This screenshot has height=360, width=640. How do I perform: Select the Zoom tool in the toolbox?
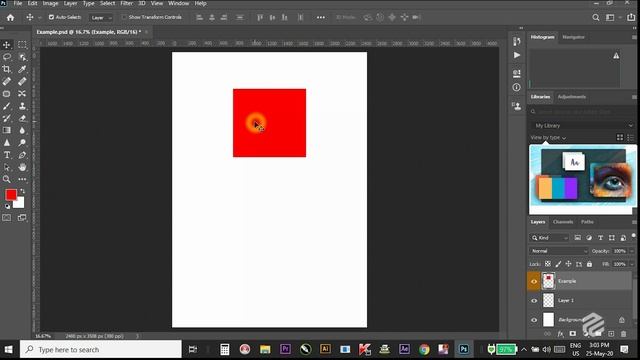(7, 179)
